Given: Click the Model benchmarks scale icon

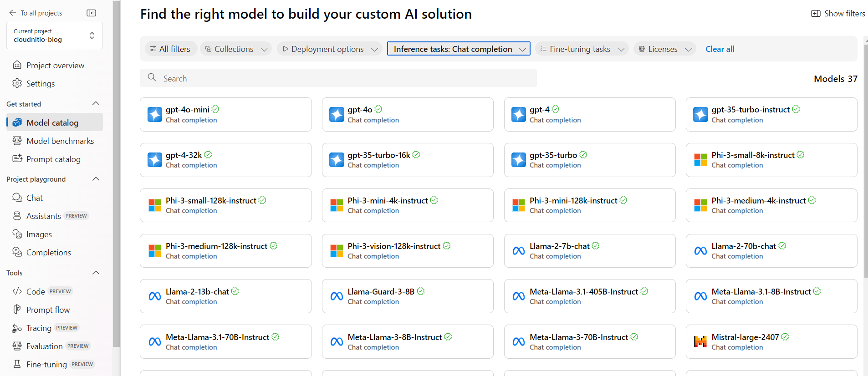Looking at the screenshot, I should [17, 141].
